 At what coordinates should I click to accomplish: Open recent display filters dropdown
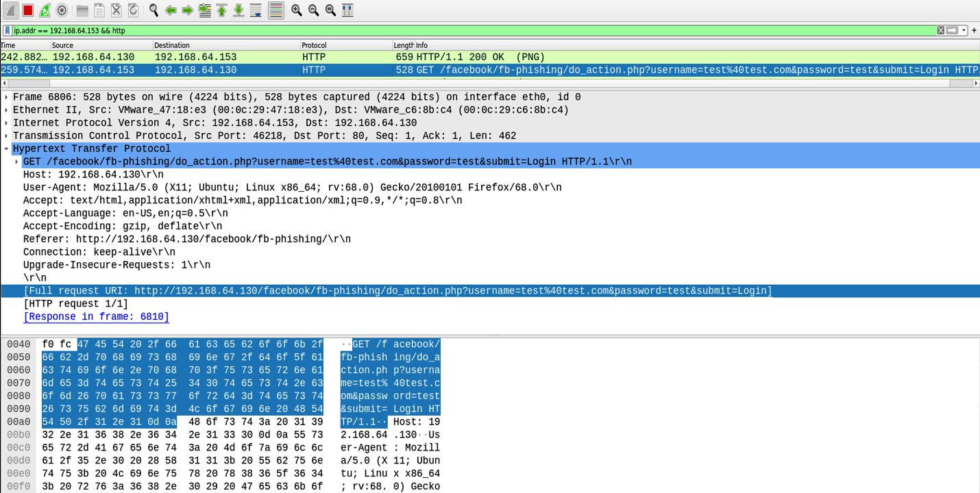[964, 30]
